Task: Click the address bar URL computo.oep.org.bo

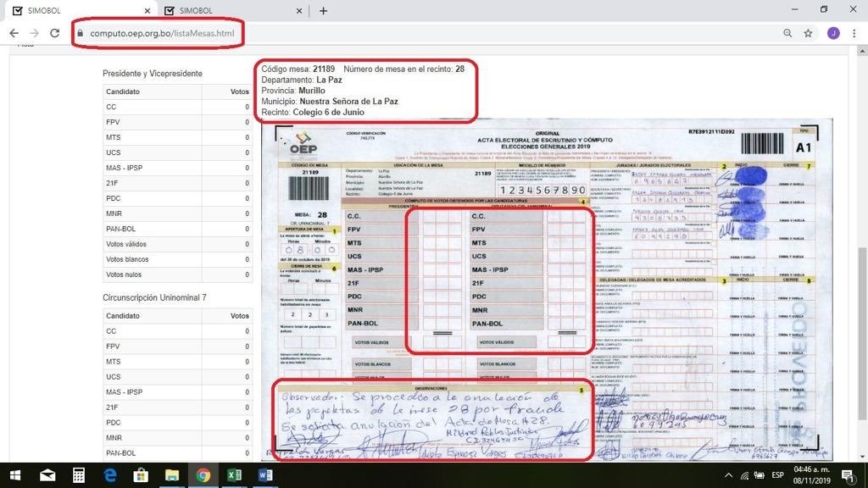Action: (x=162, y=33)
